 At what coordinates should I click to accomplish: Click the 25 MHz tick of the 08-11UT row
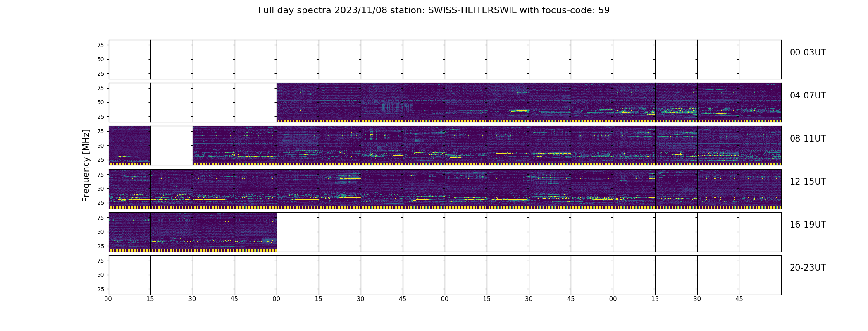[100, 160]
